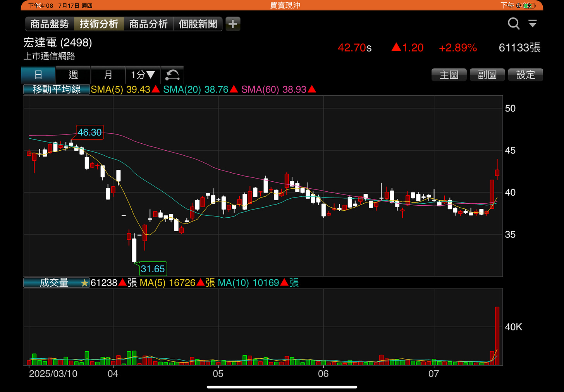Open the top-right dropdown menu triangle
The image size is (564, 392).
pos(533,24)
